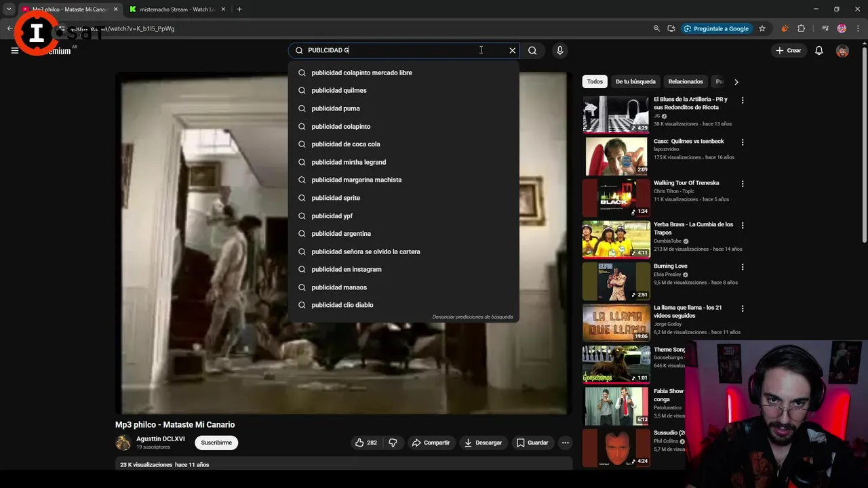Choose suggestion publicidad mirtha legrand
The image size is (868, 488).
pyautogui.click(x=403, y=162)
